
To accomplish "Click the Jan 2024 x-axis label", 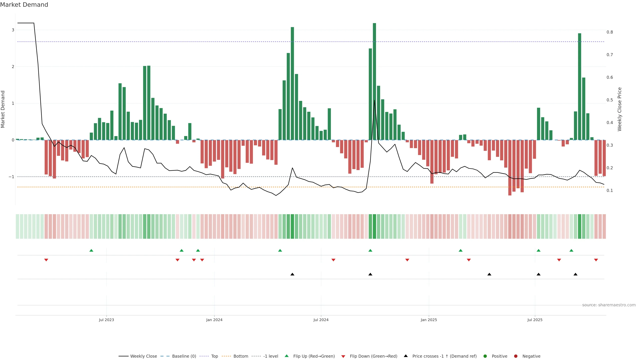I will point(214,320).
